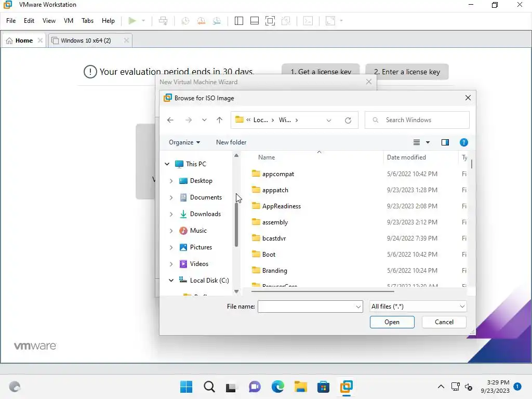
Task: Open the power options dropdown arrow
Action: coord(143,21)
